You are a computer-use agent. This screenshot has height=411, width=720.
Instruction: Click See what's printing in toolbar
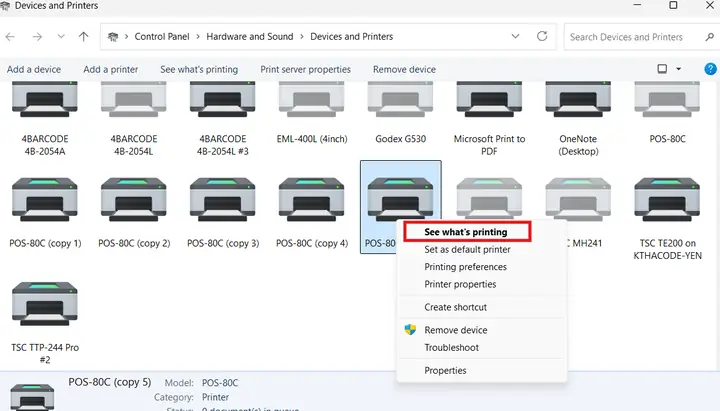click(x=199, y=69)
